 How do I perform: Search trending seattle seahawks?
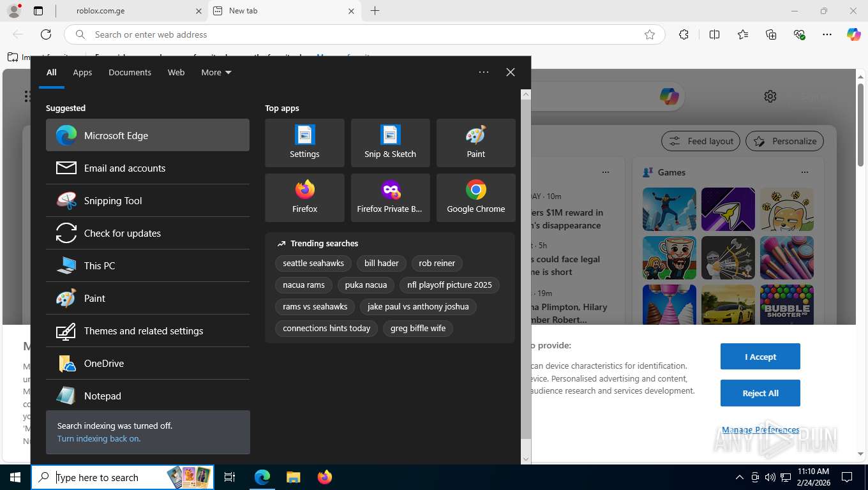pos(313,263)
